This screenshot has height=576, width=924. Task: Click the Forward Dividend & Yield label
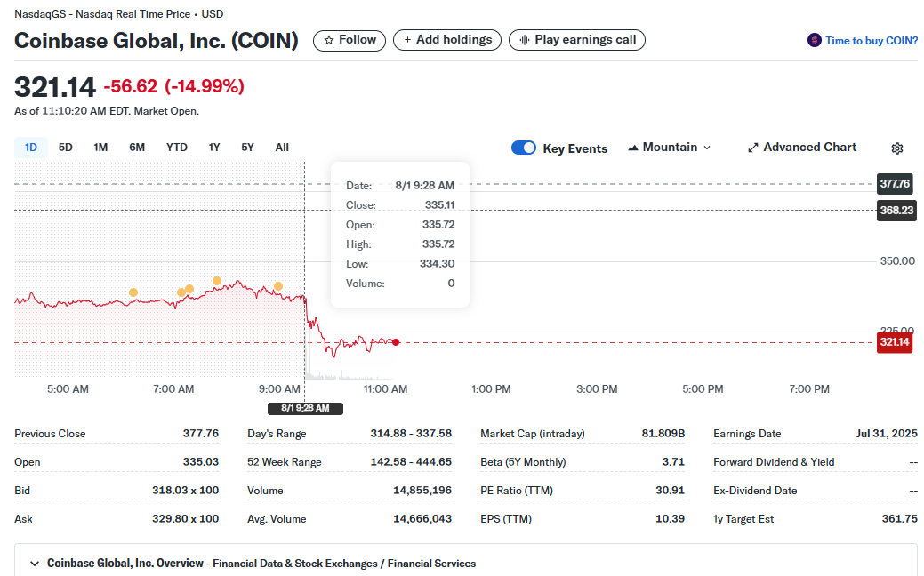[774, 461]
